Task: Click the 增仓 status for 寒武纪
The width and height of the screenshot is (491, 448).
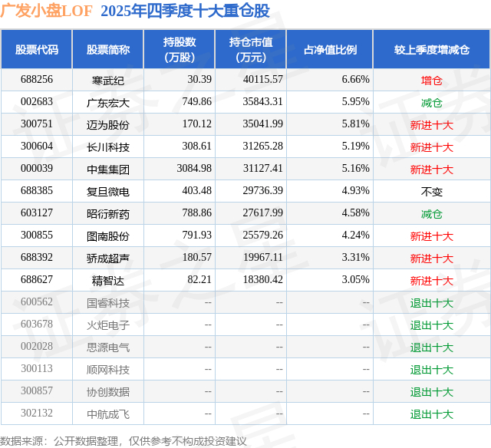Action: point(432,81)
